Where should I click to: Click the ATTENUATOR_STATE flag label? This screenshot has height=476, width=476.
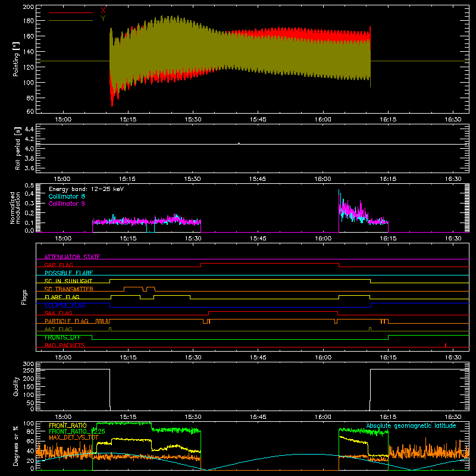[72, 257]
